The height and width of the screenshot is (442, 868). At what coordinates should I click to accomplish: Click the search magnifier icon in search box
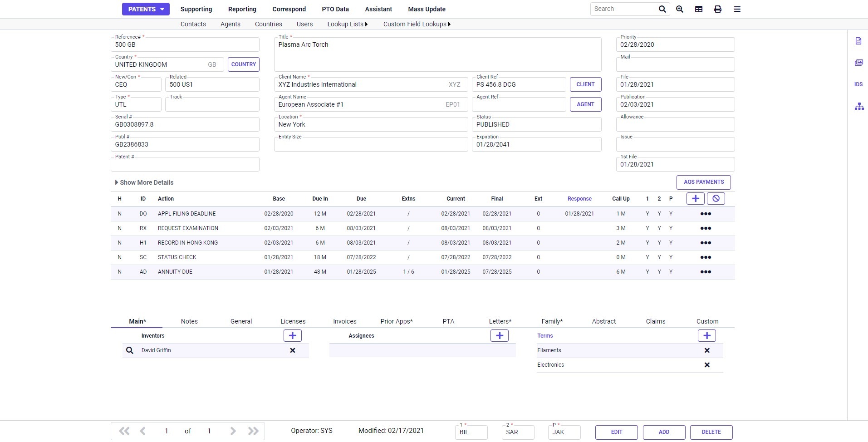(662, 9)
